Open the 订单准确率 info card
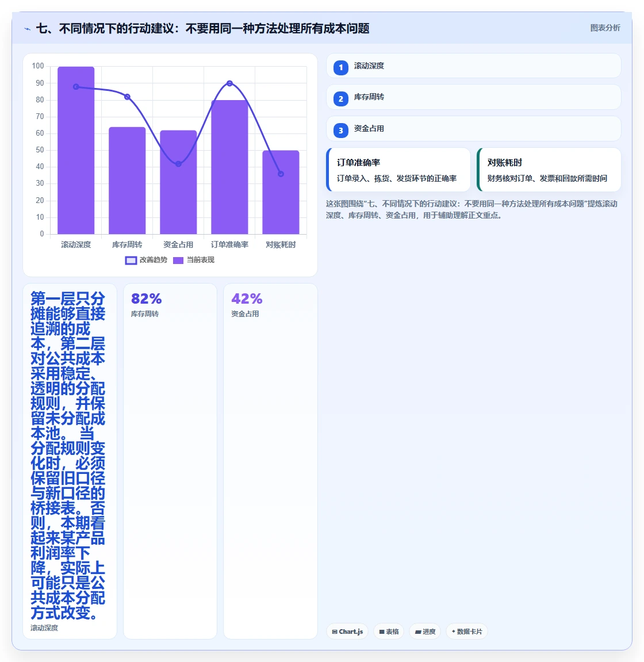The height and width of the screenshot is (662, 644). pyautogui.click(x=398, y=170)
